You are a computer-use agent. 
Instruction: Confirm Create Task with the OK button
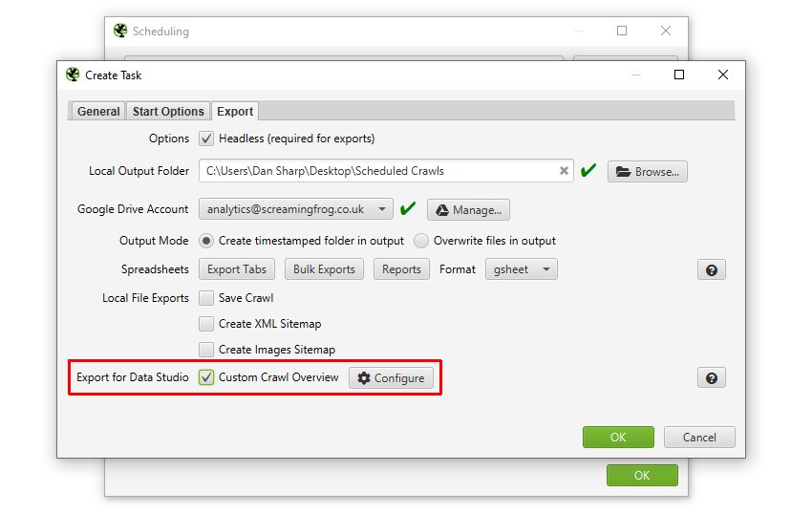(618, 438)
